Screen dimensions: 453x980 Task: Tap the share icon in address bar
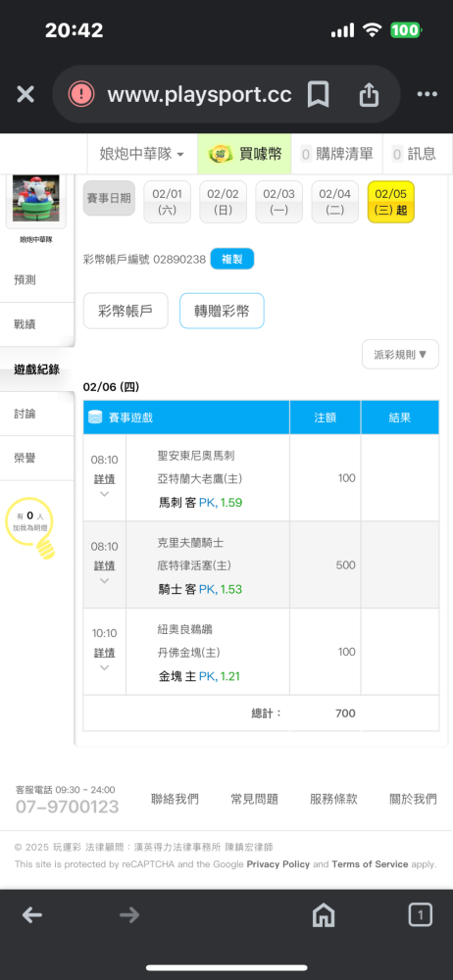click(369, 95)
